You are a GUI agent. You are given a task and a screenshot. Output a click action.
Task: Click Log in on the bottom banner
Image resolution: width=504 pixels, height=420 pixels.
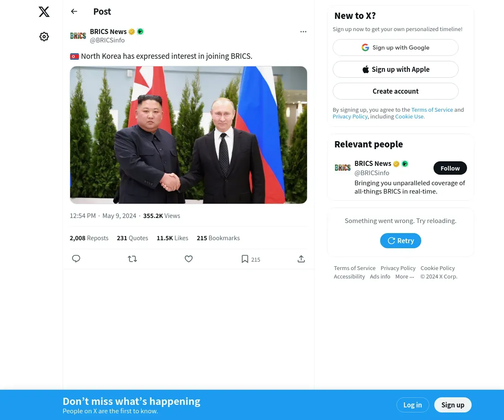412,405
